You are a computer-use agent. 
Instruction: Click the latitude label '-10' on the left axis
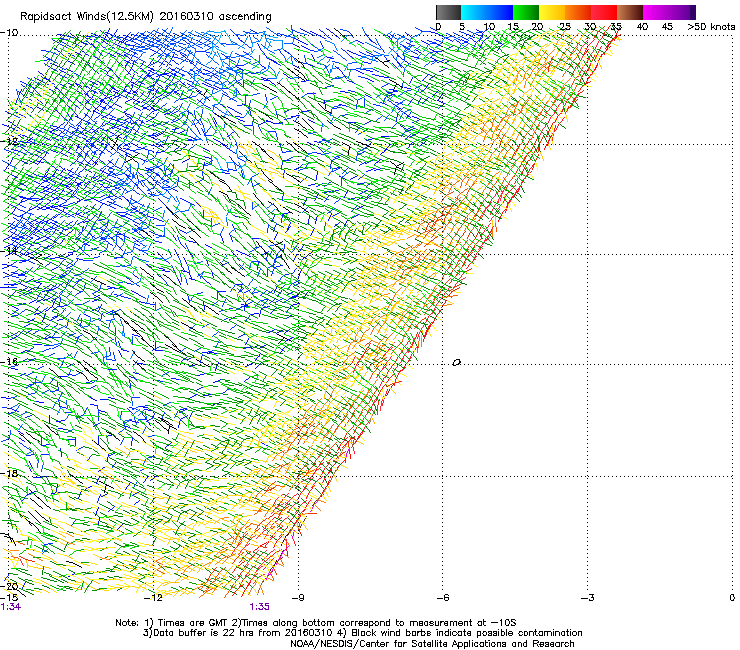(x=9, y=33)
